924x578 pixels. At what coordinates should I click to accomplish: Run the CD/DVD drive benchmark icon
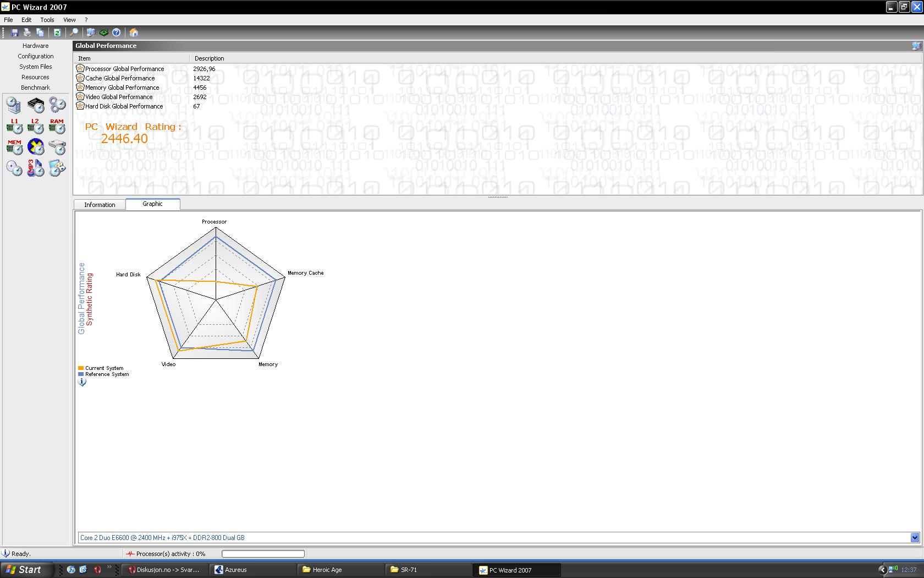pos(14,168)
